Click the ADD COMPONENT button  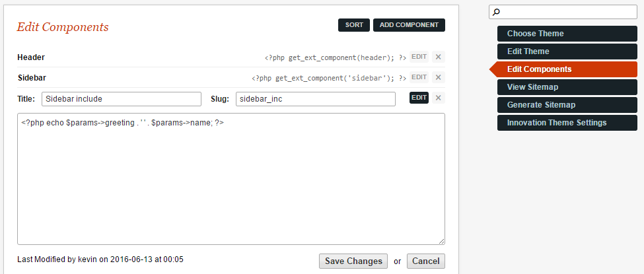409,25
